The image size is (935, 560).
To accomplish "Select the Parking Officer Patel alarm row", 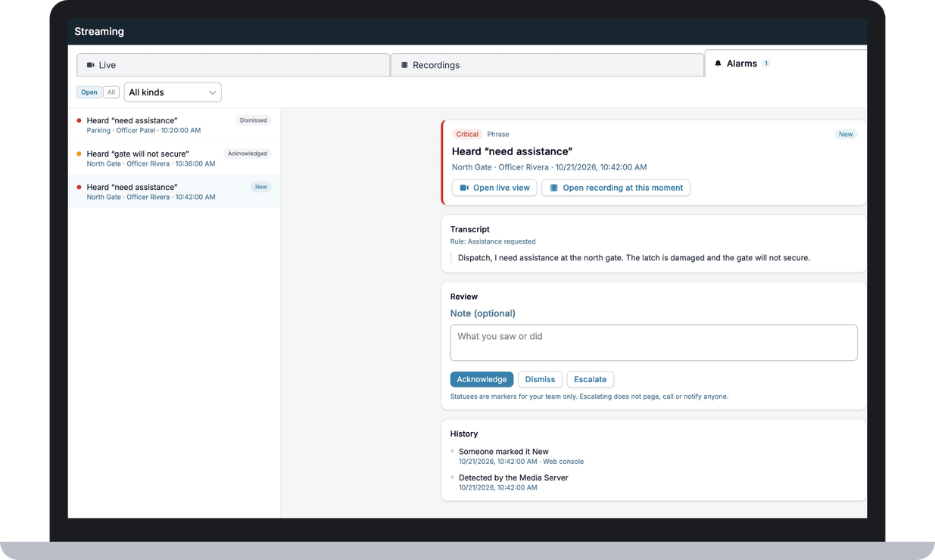I will (x=174, y=125).
